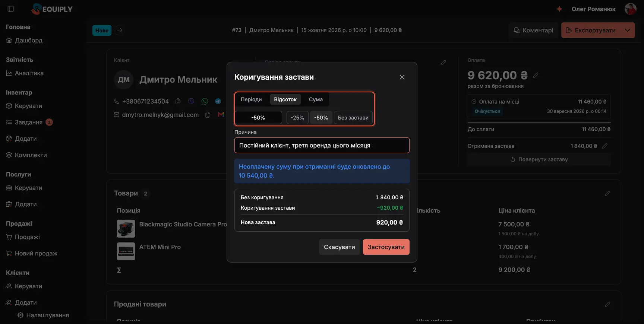Open Telegram chat with the client
This screenshot has width=644, height=324.
coord(218,101)
